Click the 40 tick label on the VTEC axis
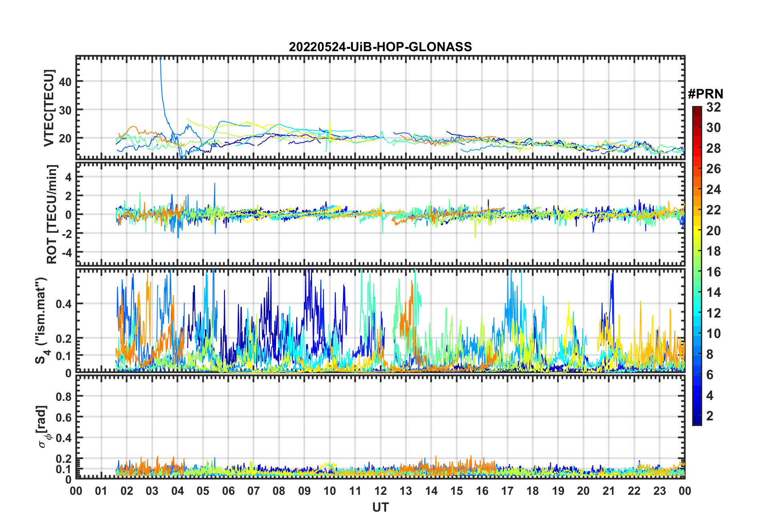The height and width of the screenshot is (532, 761). pyautogui.click(x=65, y=82)
